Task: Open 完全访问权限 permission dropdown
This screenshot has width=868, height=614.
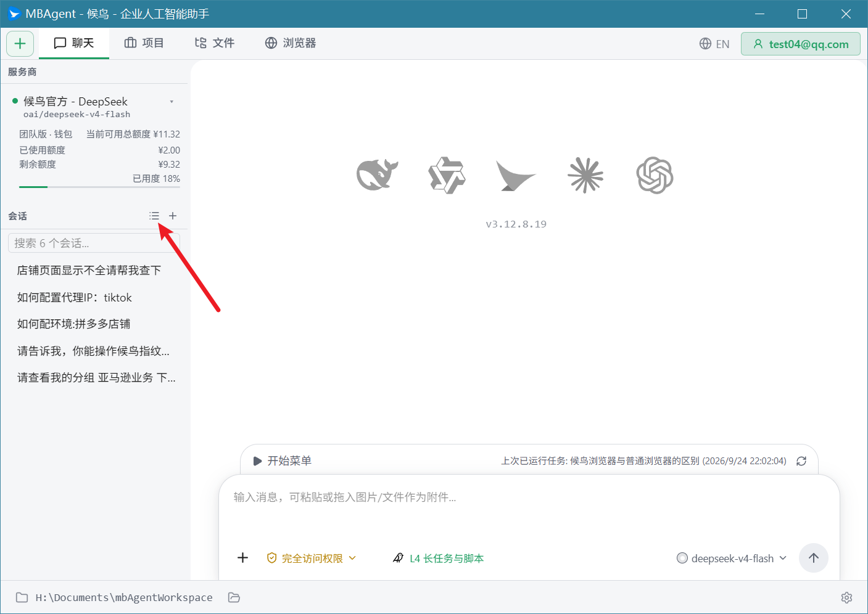Action: tap(312, 558)
